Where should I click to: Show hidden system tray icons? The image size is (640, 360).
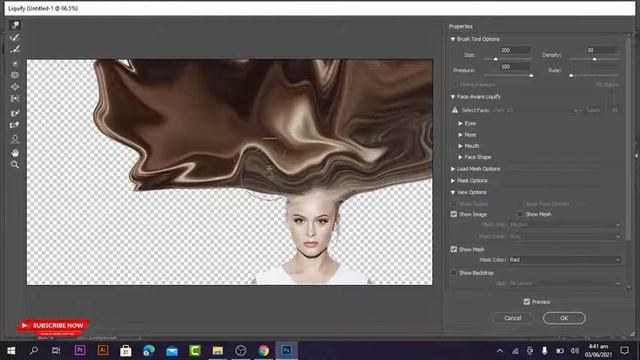point(500,351)
